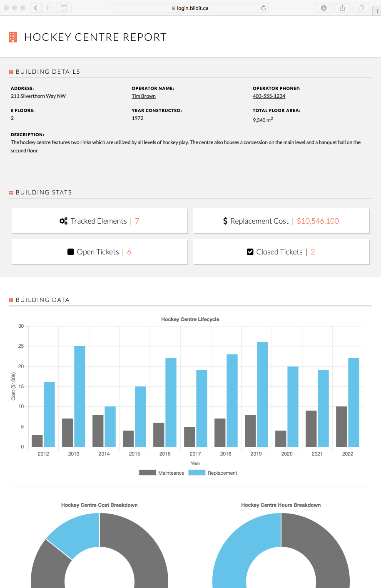Click the orange building icon beside the report title

click(13, 37)
